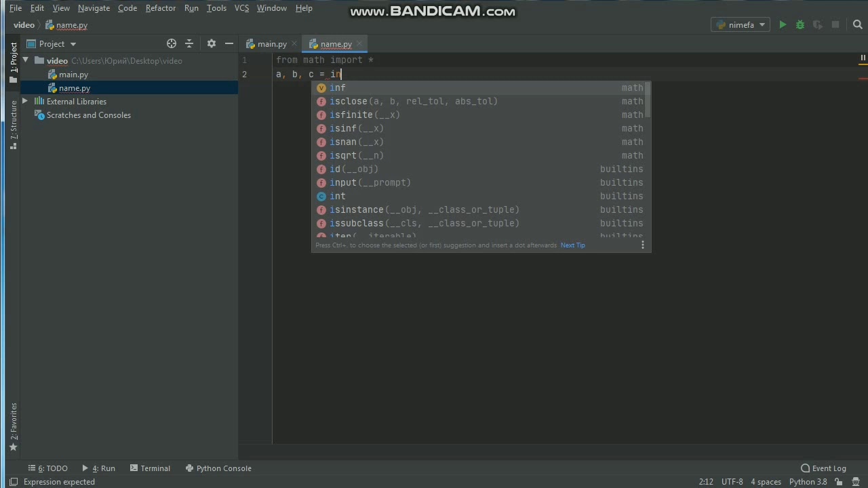
Task: Open the Event Log tool window
Action: click(x=823, y=468)
